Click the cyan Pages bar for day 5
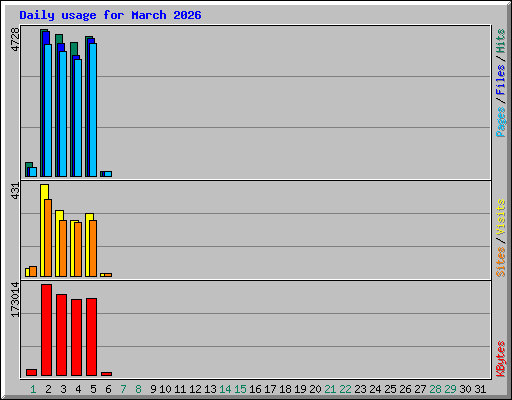 [x=93, y=110]
